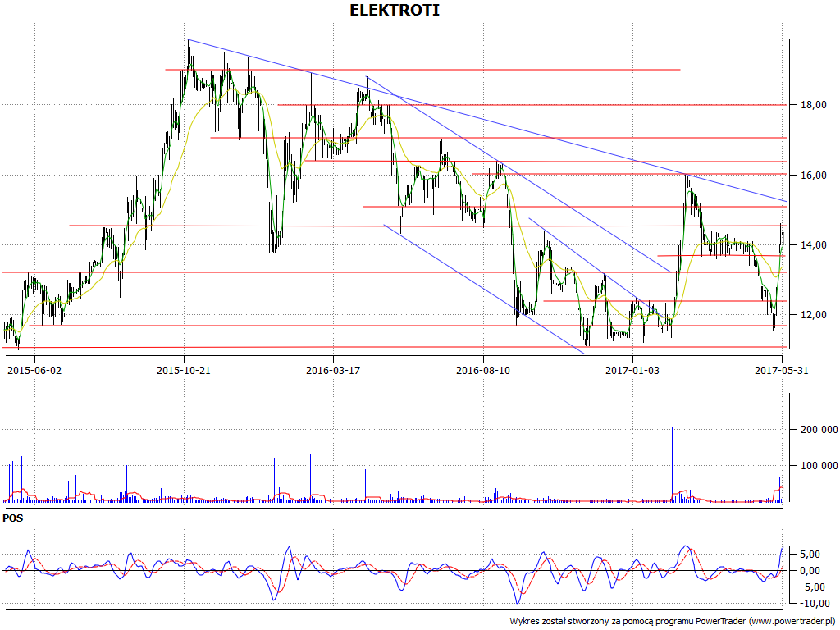Click the 200 000 volume spike in early 2017
Screen dimensions: 840x630
[672, 464]
